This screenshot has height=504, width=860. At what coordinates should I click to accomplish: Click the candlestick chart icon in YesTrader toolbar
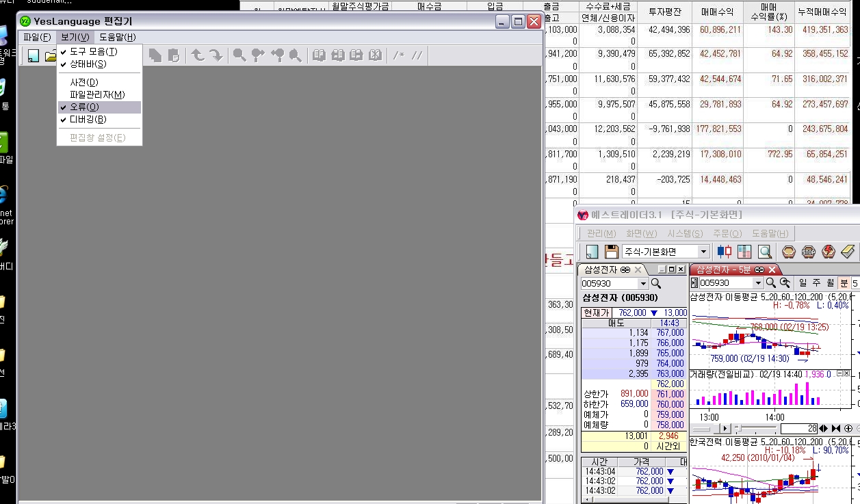pos(724,252)
